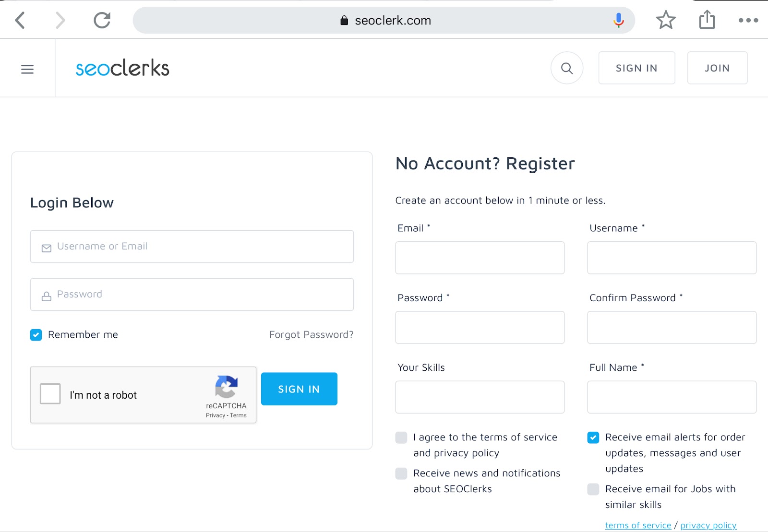Disable email alerts for order updates
768x532 pixels.
tap(593, 437)
